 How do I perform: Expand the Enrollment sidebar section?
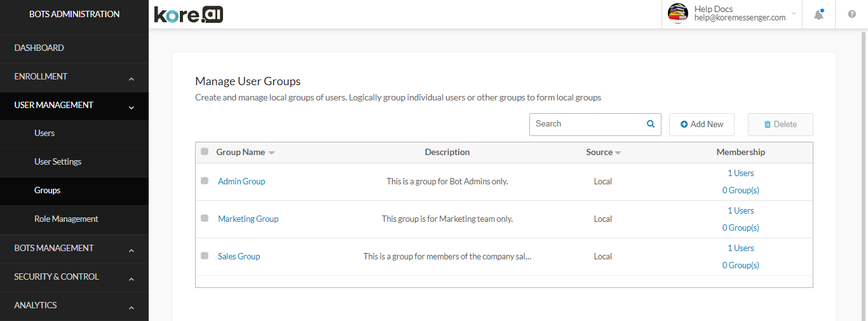click(131, 79)
